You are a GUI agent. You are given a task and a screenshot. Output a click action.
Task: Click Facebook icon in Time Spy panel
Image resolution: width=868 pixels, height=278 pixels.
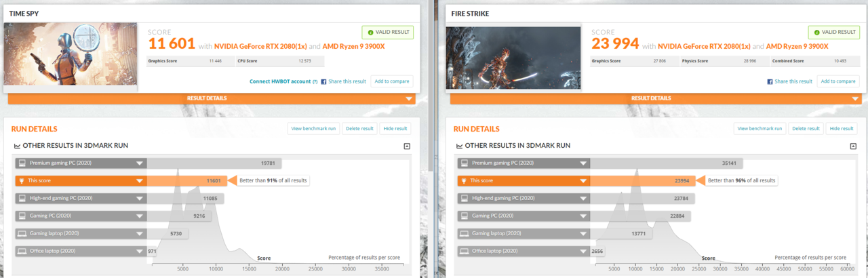click(x=323, y=81)
